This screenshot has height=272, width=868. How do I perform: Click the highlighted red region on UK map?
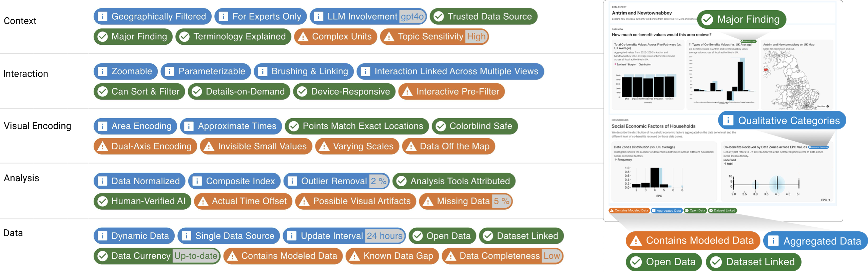766,70
